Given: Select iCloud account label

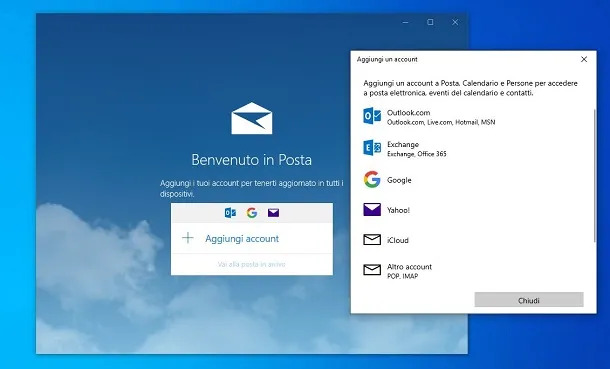Looking at the screenshot, I should (x=398, y=240).
